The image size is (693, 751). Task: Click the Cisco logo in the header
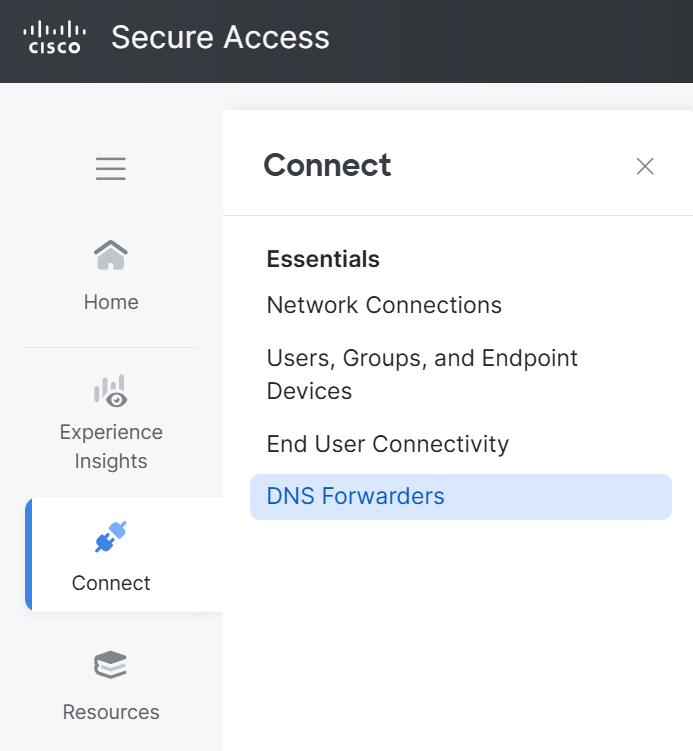(x=55, y=37)
